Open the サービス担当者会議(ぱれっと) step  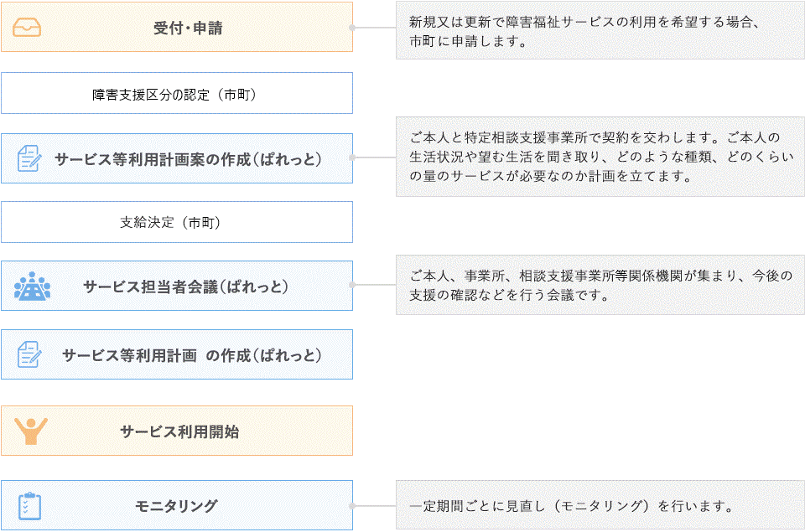coord(177,286)
